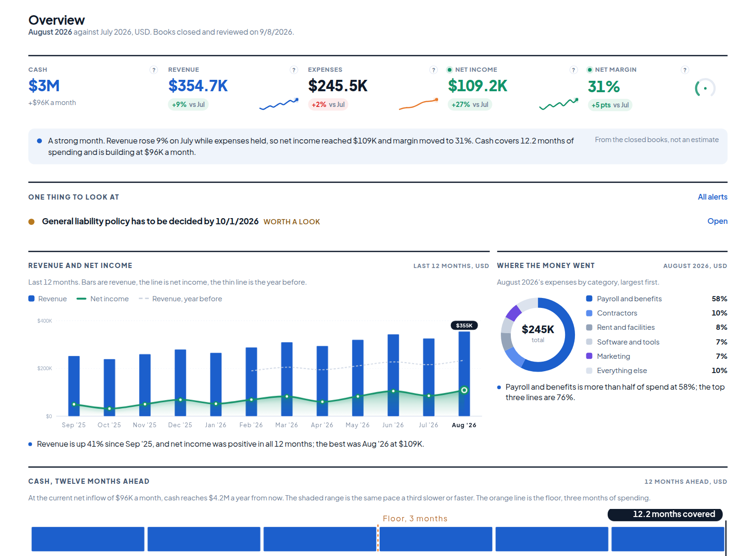Toggle the Net income legend series
Screen dimensions: 756x556
[103, 299]
